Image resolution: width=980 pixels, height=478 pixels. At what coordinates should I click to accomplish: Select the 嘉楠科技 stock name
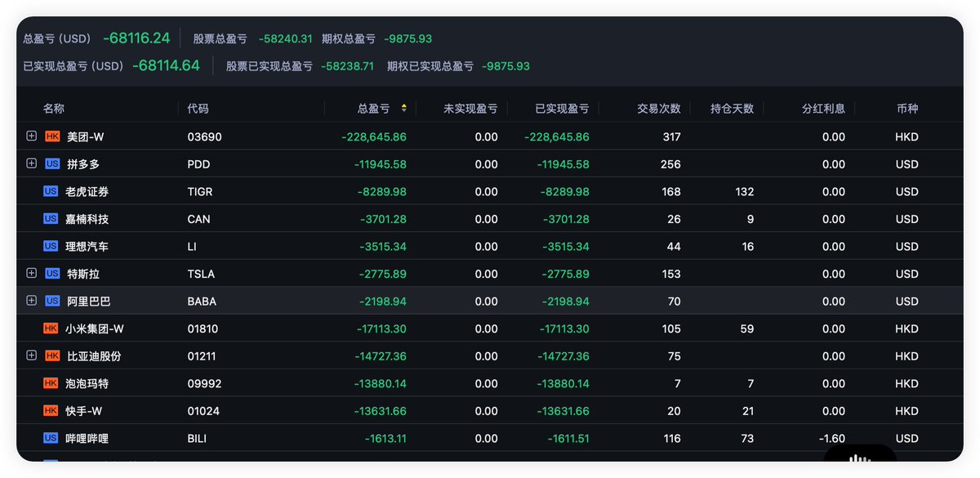tap(87, 219)
